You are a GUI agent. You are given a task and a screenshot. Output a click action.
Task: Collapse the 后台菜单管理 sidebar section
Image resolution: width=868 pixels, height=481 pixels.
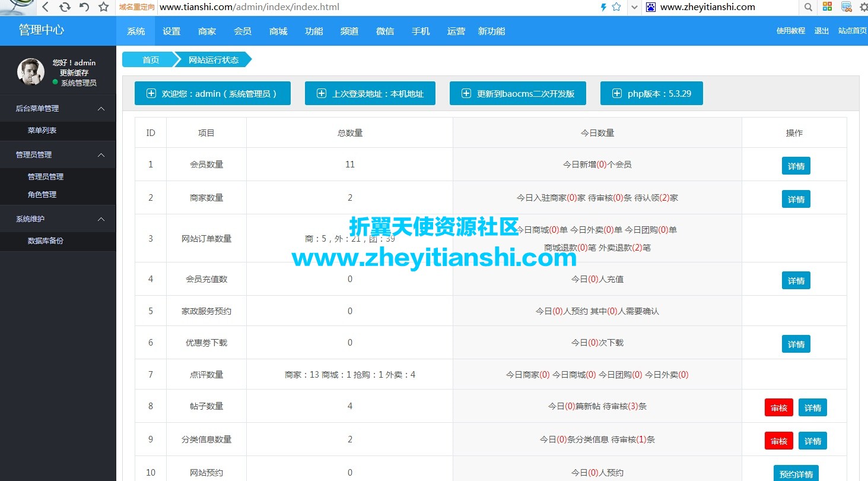point(101,108)
